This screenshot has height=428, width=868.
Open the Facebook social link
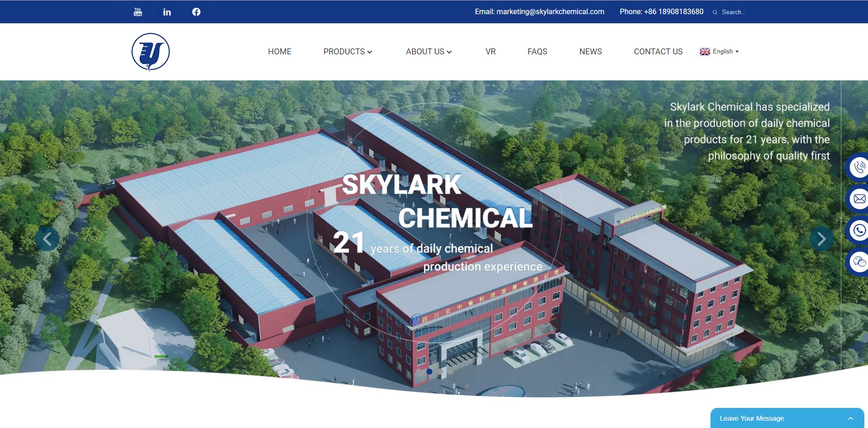196,12
